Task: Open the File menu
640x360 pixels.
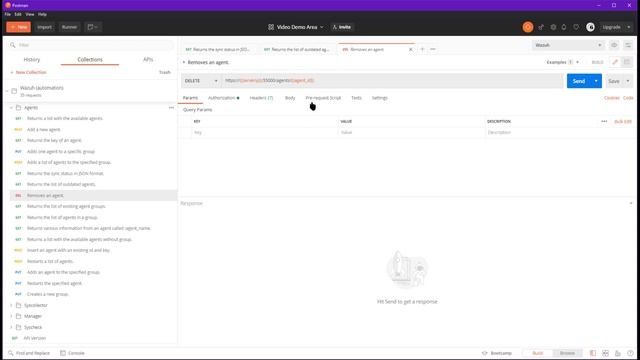Action: [x=8, y=14]
